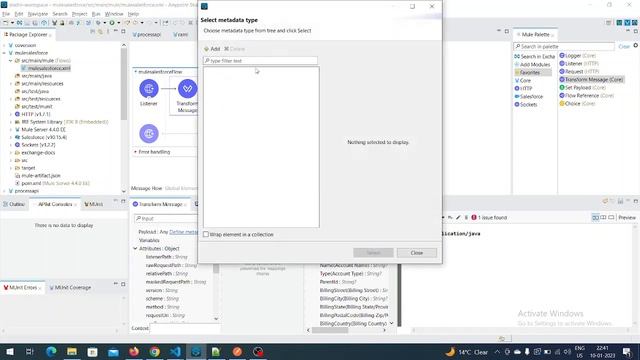
Task: Collapse Attributes : Object in input tree
Action: 135,249
